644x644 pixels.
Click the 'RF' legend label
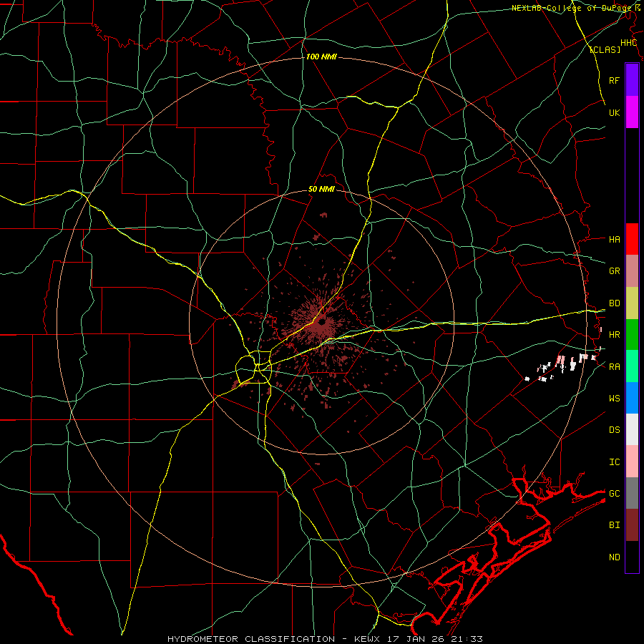coord(614,81)
